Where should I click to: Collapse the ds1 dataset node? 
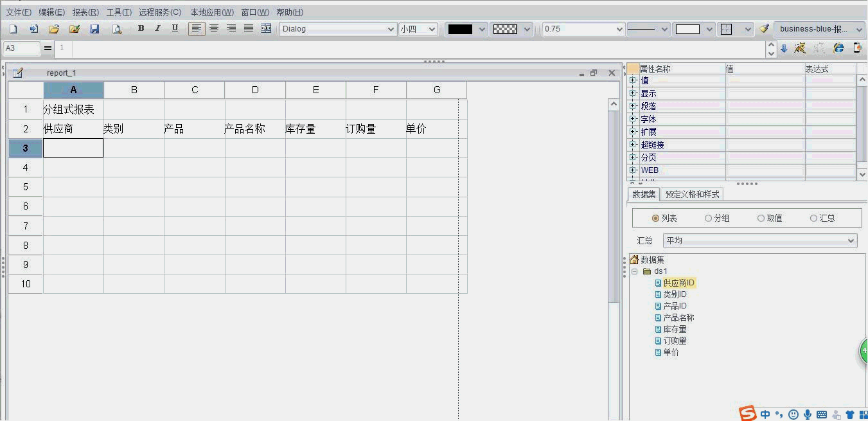(x=634, y=271)
